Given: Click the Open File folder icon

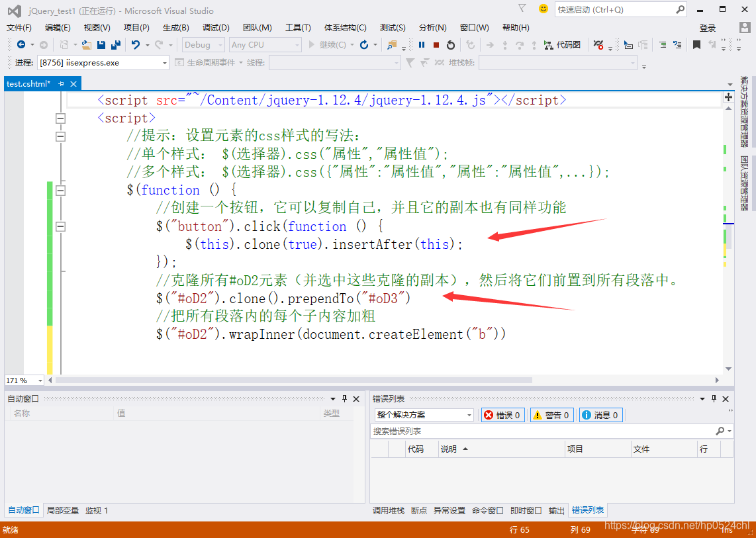Looking at the screenshot, I should click(x=86, y=45).
